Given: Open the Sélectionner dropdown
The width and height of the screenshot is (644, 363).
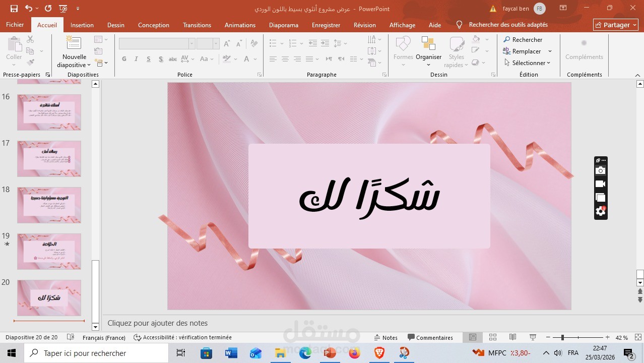Looking at the screenshot, I should point(527,63).
